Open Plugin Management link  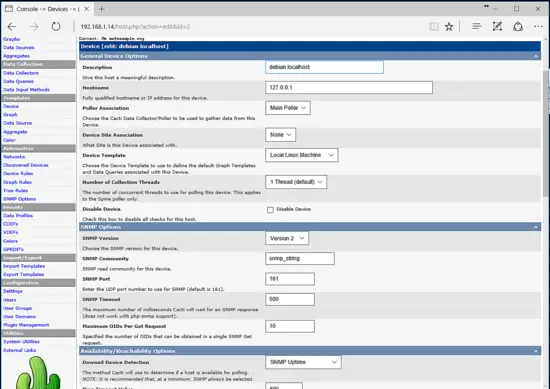coord(26,325)
